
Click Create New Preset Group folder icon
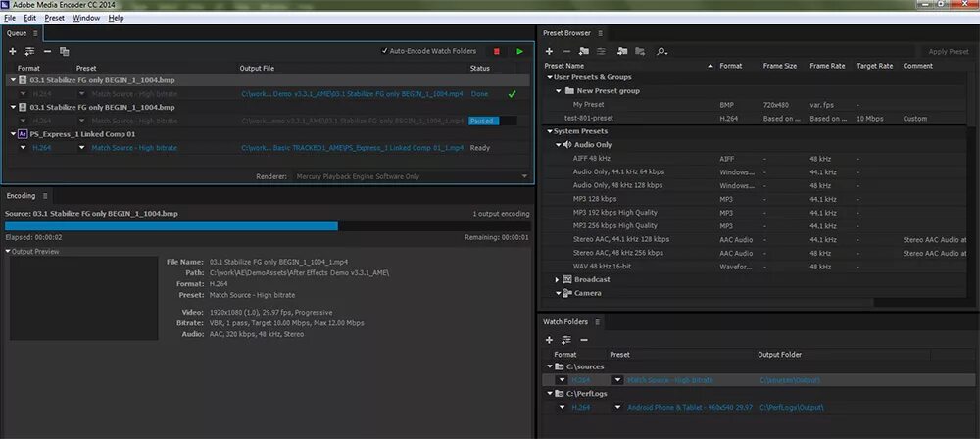[584, 51]
